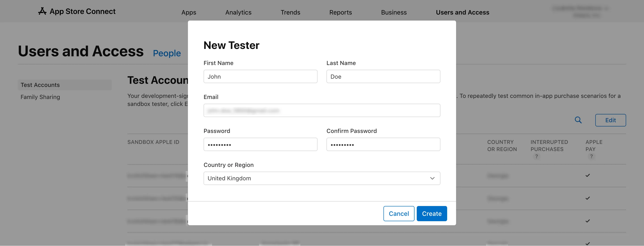The width and height of the screenshot is (644, 246).
Task: Open the Apps menu item
Action: 189,12
